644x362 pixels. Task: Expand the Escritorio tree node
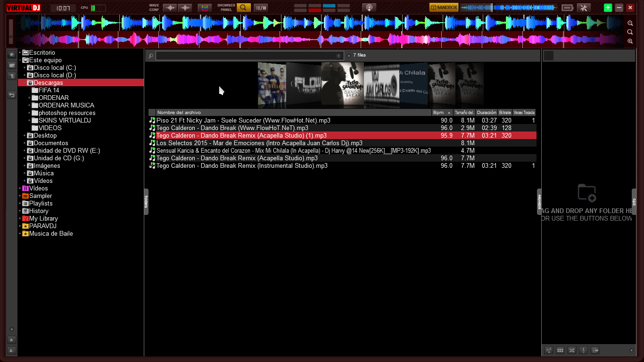point(20,53)
